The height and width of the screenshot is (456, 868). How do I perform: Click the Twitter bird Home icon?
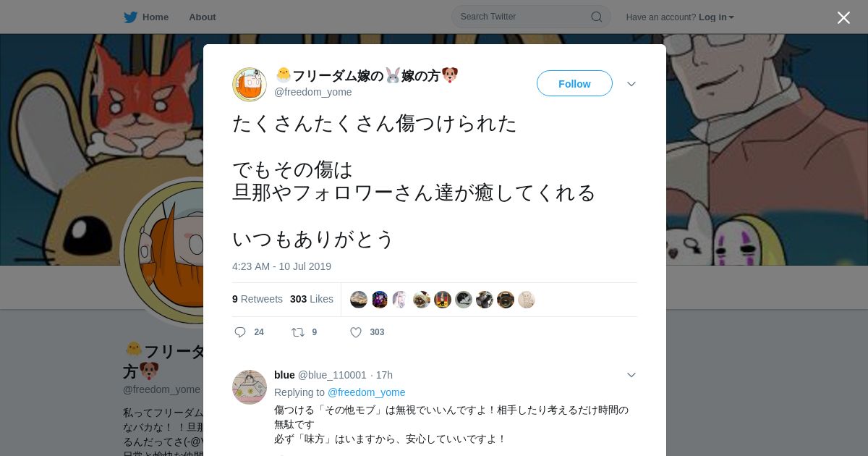point(130,17)
